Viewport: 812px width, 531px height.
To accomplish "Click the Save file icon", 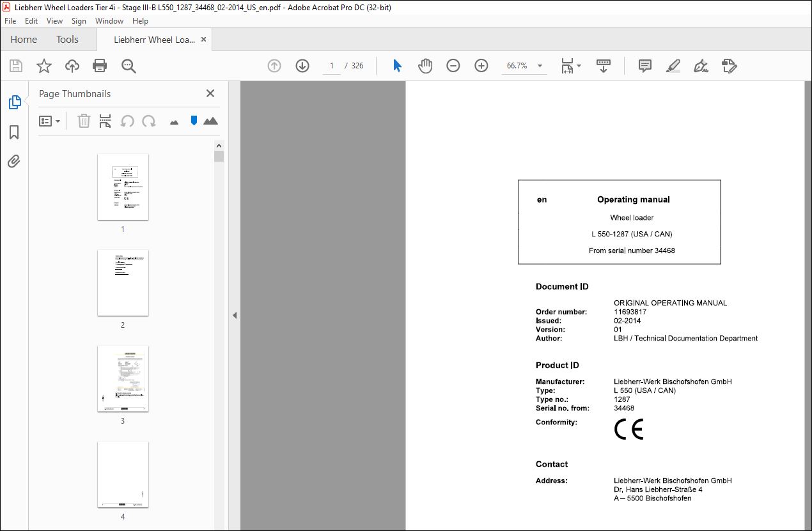I will 16,66.
